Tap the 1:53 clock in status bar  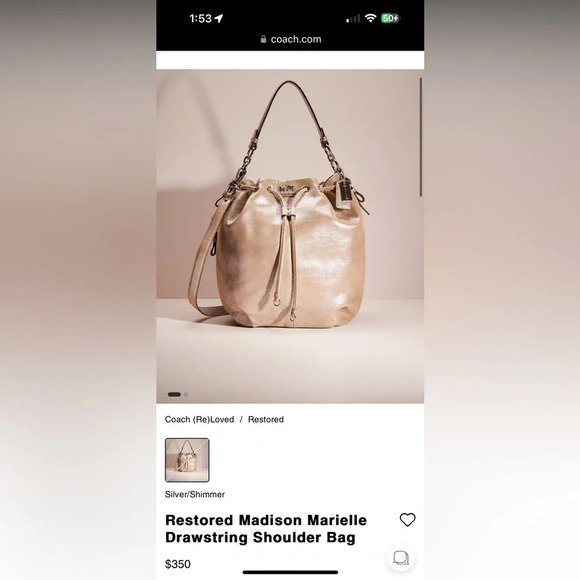(x=200, y=18)
